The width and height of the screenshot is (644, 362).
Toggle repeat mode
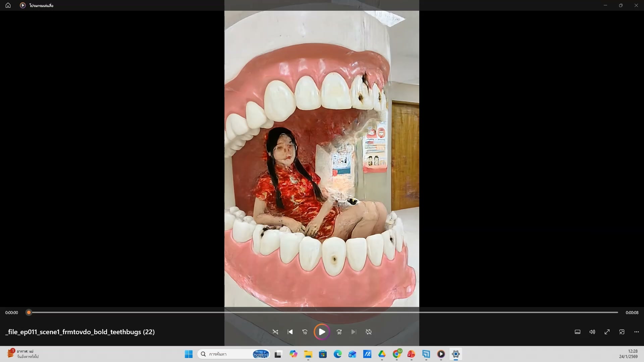pos(369,332)
